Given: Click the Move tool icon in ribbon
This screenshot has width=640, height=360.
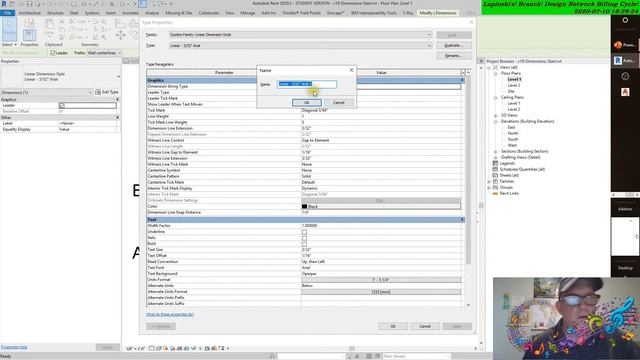Looking at the screenshot, I should click(121, 35).
